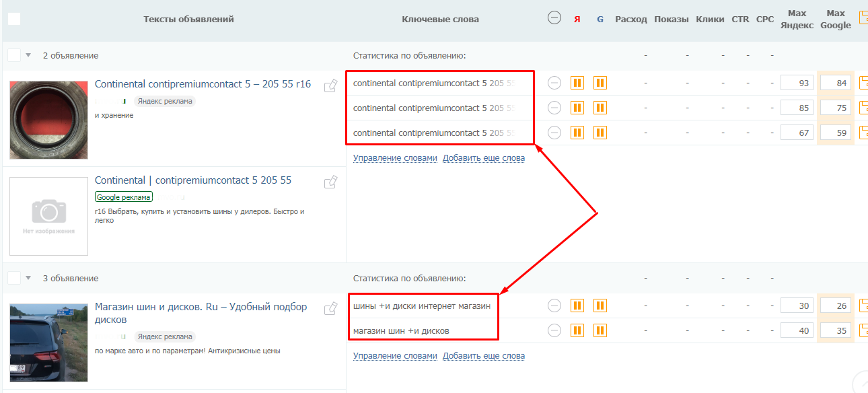
Task: Sort by the "Клики" column header
Action: click(711, 20)
